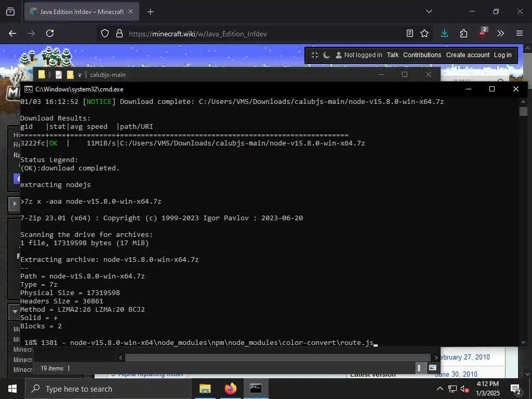The height and width of the screenshot is (399, 532).
Task: Click Explorer scroll right arrow
Action: point(436,357)
